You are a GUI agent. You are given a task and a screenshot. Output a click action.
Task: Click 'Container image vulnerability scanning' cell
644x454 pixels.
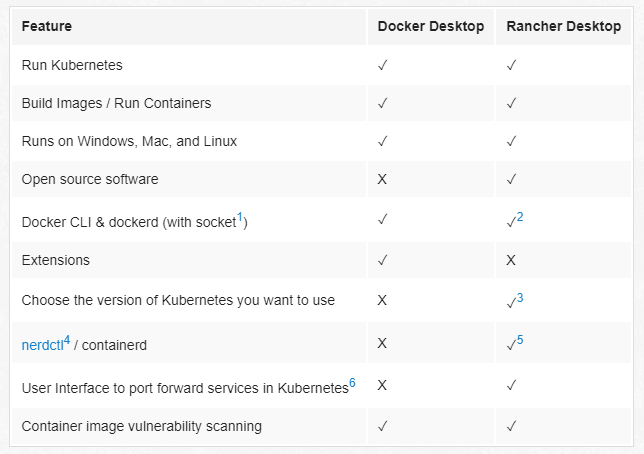point(141,426)
